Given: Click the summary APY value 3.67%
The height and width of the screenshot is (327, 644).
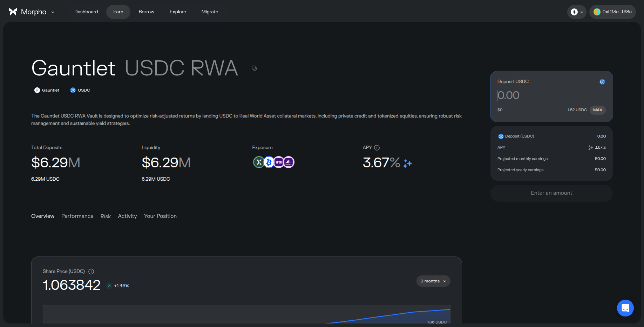Looking at the screenshot, I should click(x=600, y=147).
